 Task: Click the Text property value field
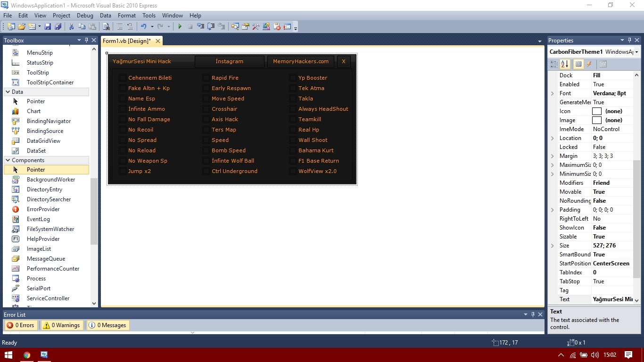[612, 299]
